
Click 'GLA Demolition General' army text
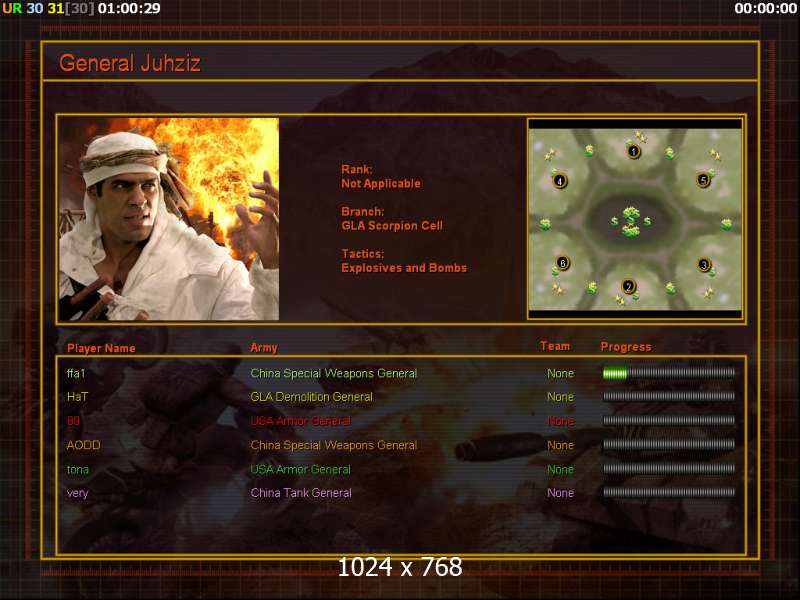(311, 397)
